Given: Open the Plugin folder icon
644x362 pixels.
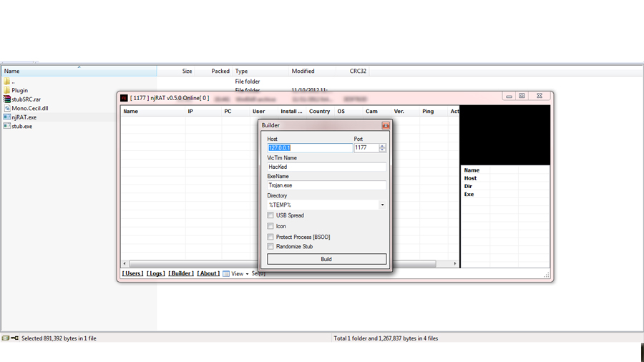Looking at the screenshot, I should [x=7, y=90].
